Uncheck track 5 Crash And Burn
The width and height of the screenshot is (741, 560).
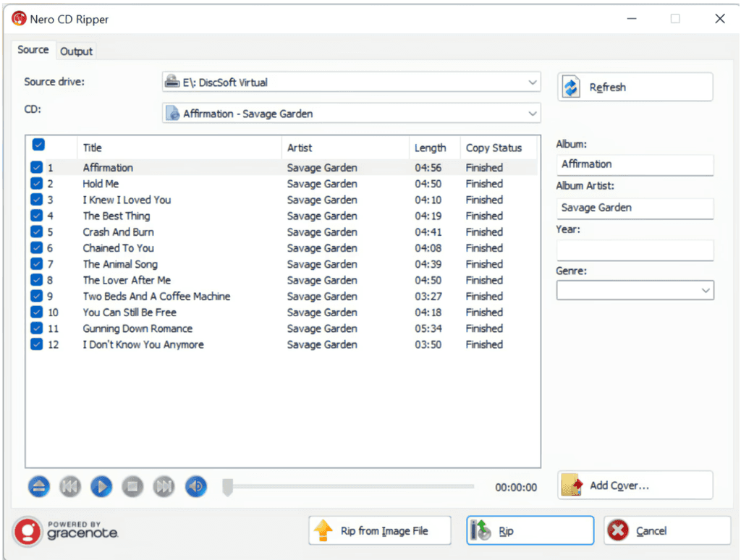(x=37, y=232)
